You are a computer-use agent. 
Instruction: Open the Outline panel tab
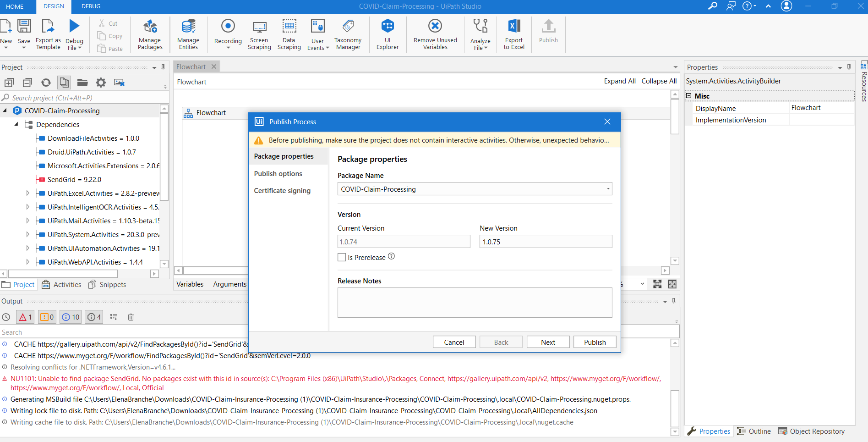(x=754, y=431)
